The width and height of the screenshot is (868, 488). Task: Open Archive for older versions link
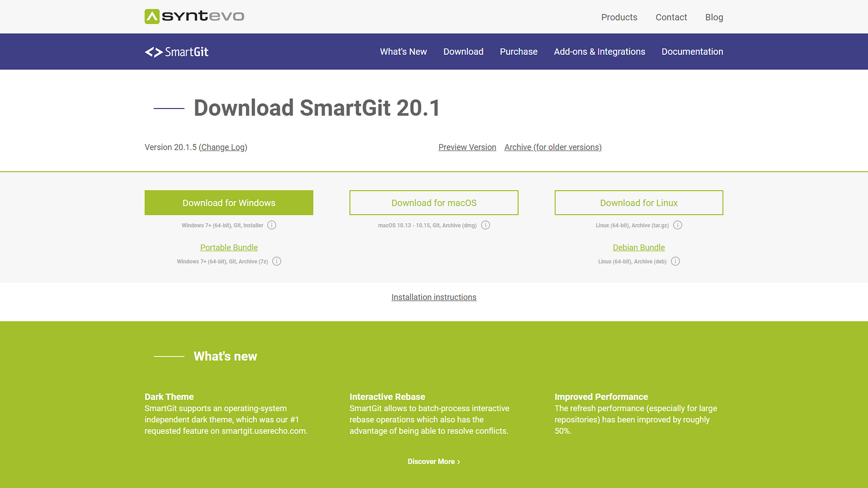point(553,147)
